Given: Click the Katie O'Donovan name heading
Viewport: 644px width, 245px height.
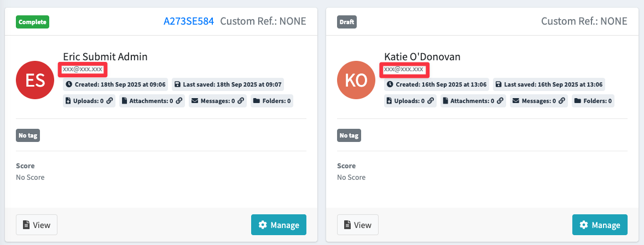Looking at the screenshot, I should coord(422,57).
